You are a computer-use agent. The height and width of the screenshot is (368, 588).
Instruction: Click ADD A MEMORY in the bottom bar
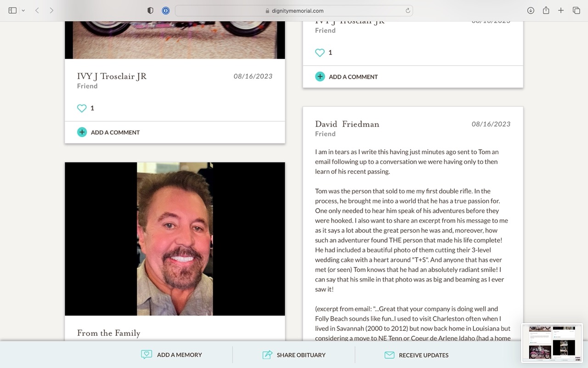click(180, 355)
